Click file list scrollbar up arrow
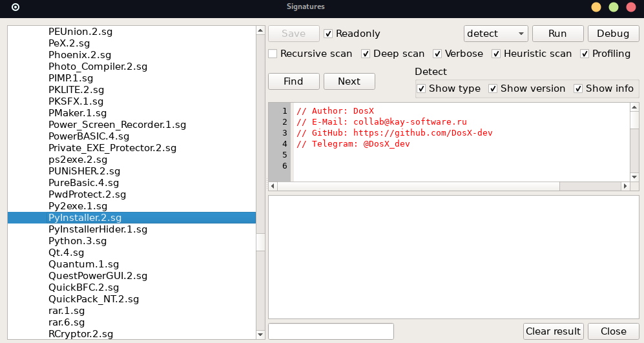 pos(260,30)
